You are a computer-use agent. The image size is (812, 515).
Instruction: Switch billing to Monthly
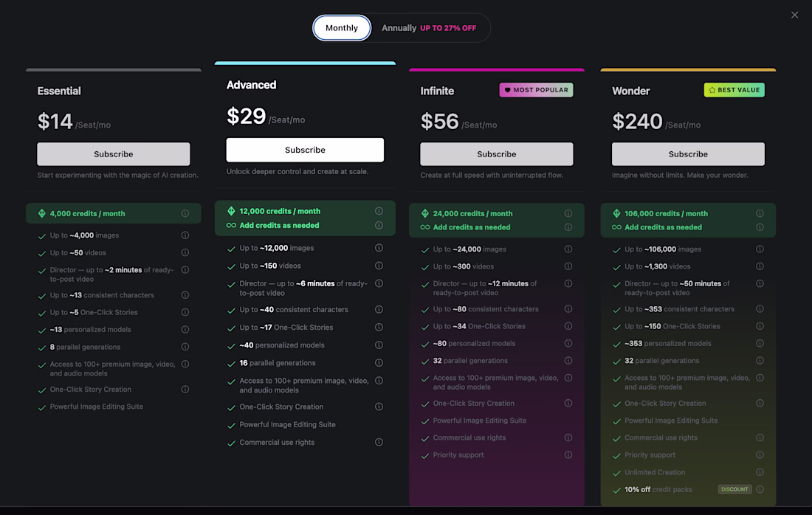click(x=342, y=28)
